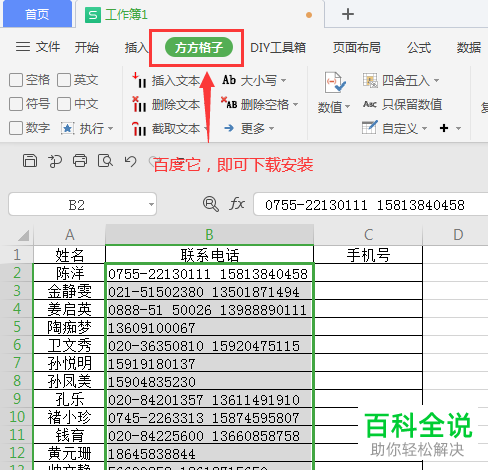
Task: Enable the 符号 (symbol) checkbox
Action: [16, 104]
